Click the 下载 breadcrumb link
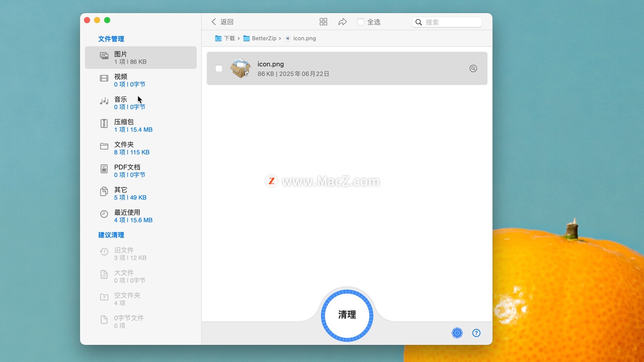The image size is (644, 362). (x=229, y=38)
